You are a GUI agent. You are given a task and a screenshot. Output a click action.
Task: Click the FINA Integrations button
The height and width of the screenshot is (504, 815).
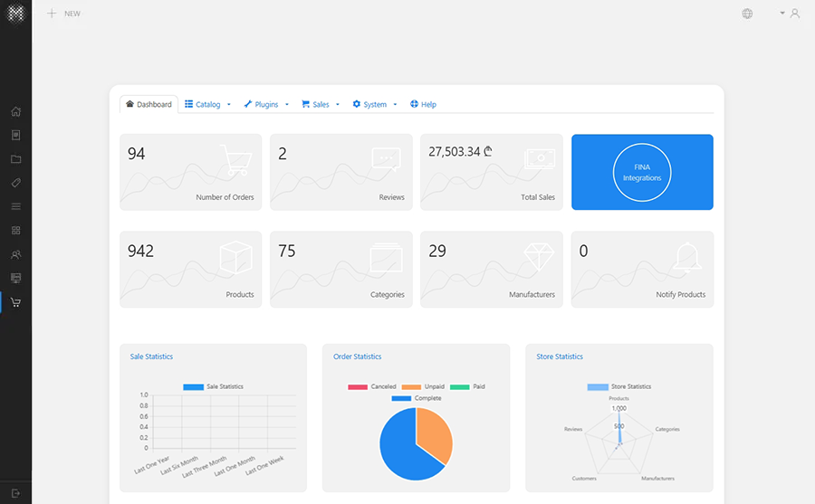point(642,172)
